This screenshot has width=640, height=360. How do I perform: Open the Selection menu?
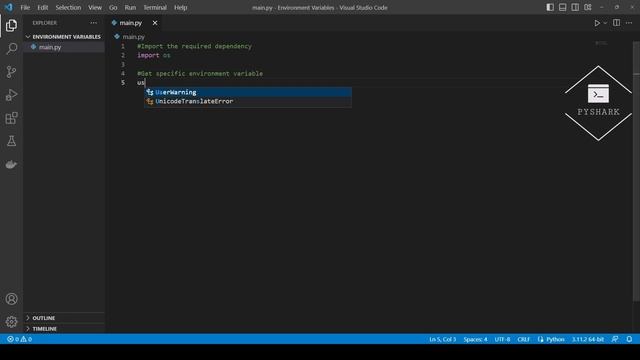coord(68,7)
